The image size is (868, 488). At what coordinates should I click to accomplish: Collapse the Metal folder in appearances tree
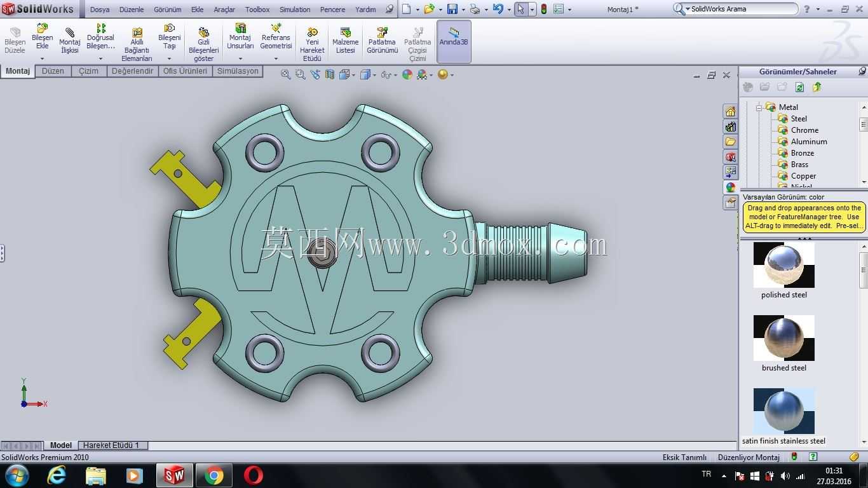coord(759,107)
